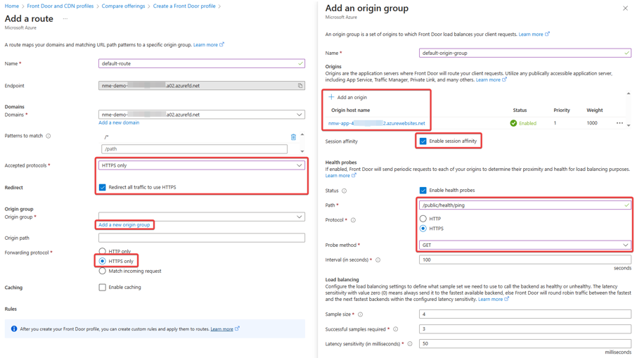The height and width of the screenshot is (358, 644).
Task: Open Learn more link in origin group description
Action: pos(534,34)
